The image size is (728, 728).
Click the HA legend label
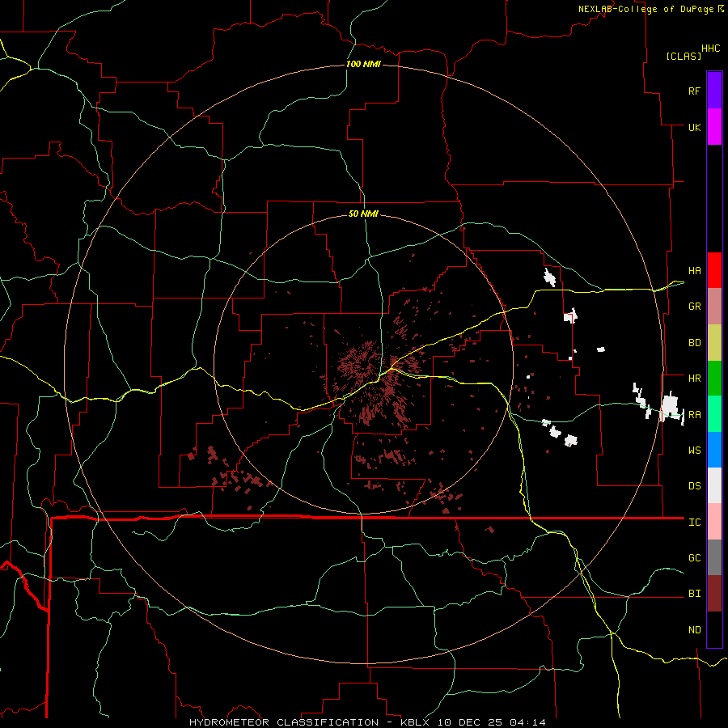(694, 271)
